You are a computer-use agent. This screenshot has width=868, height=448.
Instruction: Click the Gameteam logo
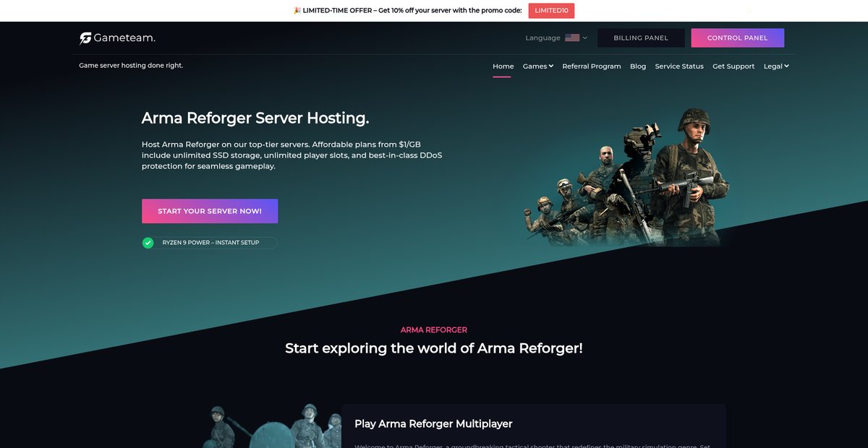pos(117,38)
